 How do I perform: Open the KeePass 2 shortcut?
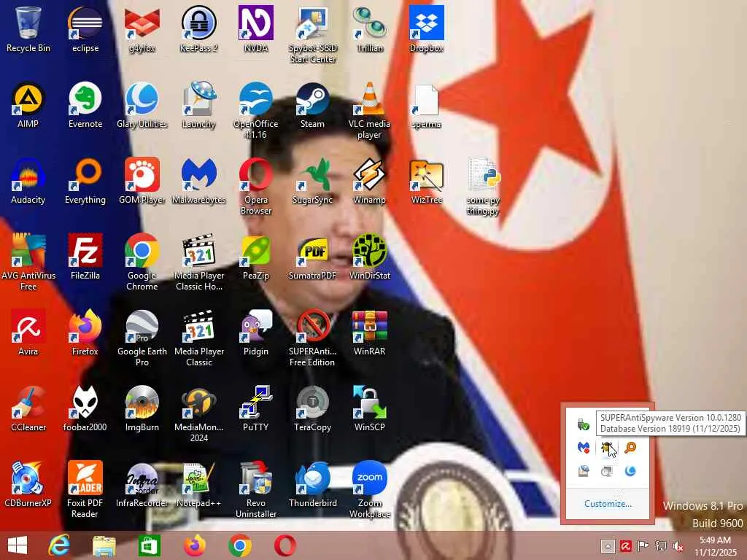click(198, 28)
